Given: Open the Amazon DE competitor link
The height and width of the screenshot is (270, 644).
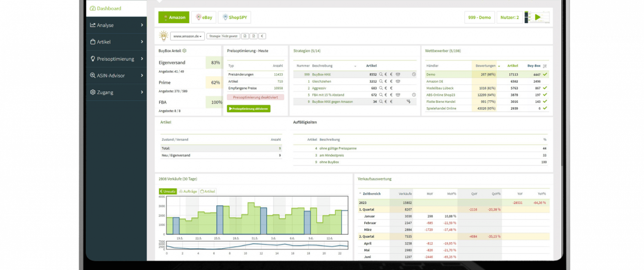Looking at the screenshot, I should [x=434, y=81].
